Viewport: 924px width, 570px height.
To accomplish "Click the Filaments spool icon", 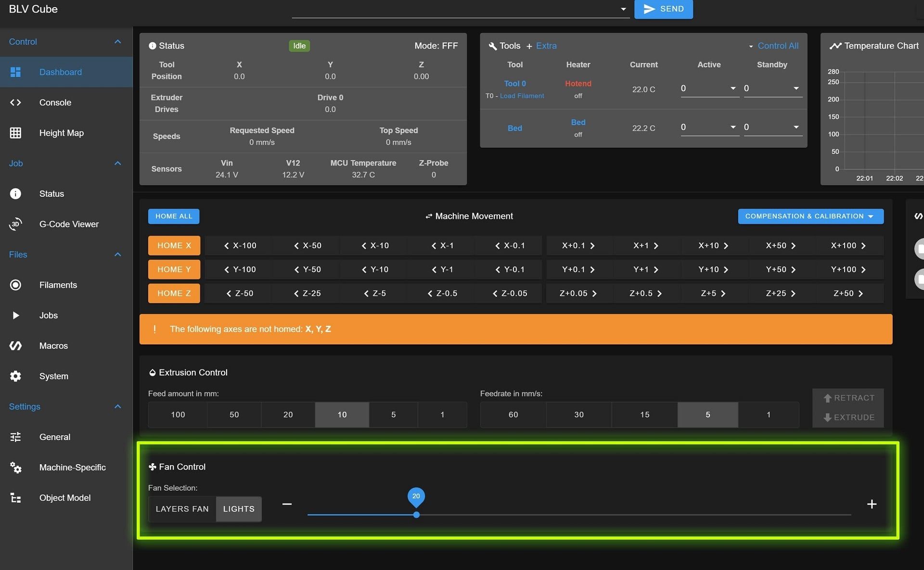I will (x=15, y=285).
